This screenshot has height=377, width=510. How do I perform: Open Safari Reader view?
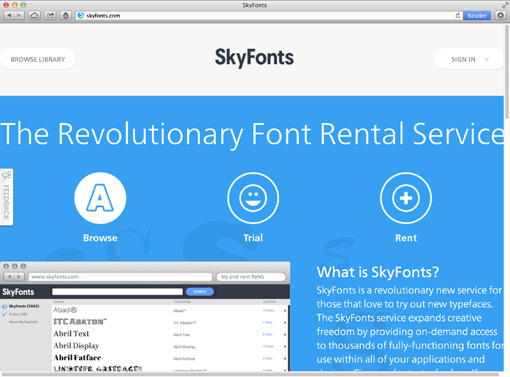pos(477,15)
